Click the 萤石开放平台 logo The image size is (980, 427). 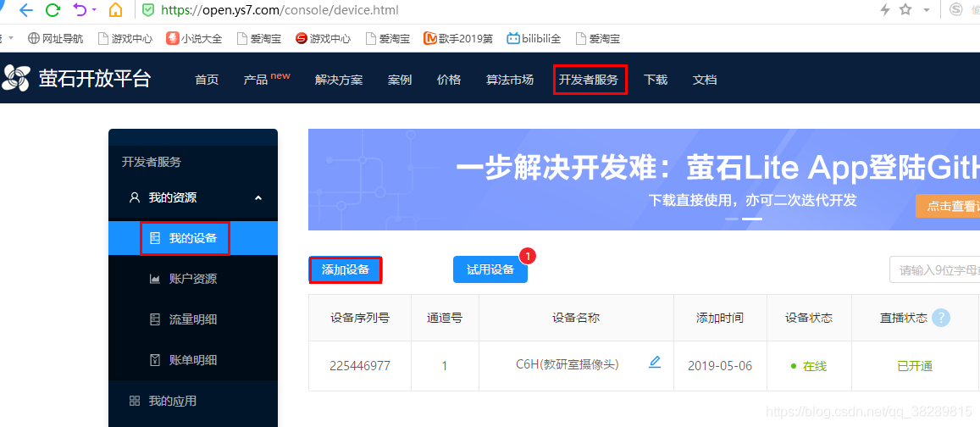click(x=76, y=78)
